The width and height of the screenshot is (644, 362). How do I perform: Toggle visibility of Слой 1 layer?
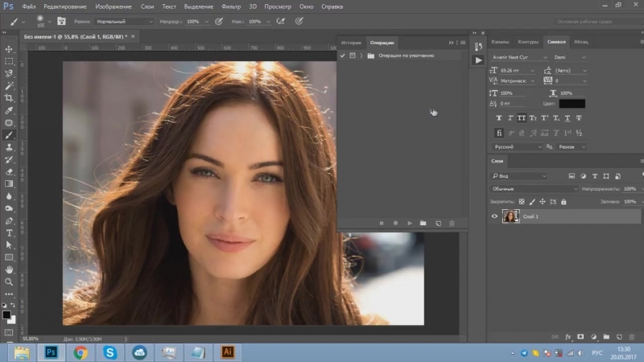495,216
